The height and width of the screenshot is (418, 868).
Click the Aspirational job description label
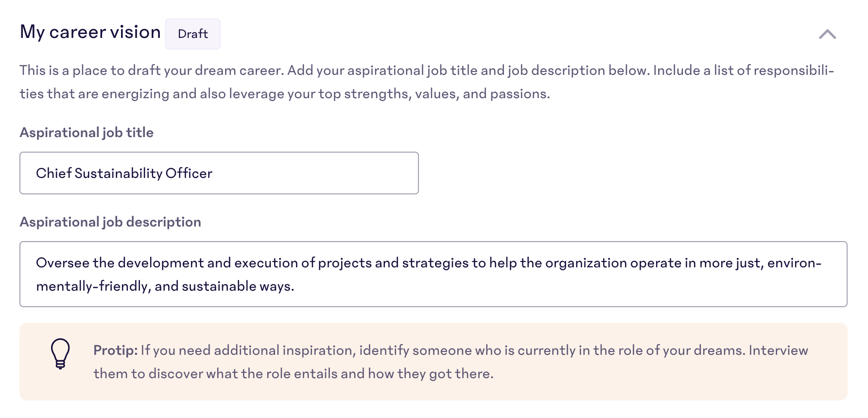[110, 222]
